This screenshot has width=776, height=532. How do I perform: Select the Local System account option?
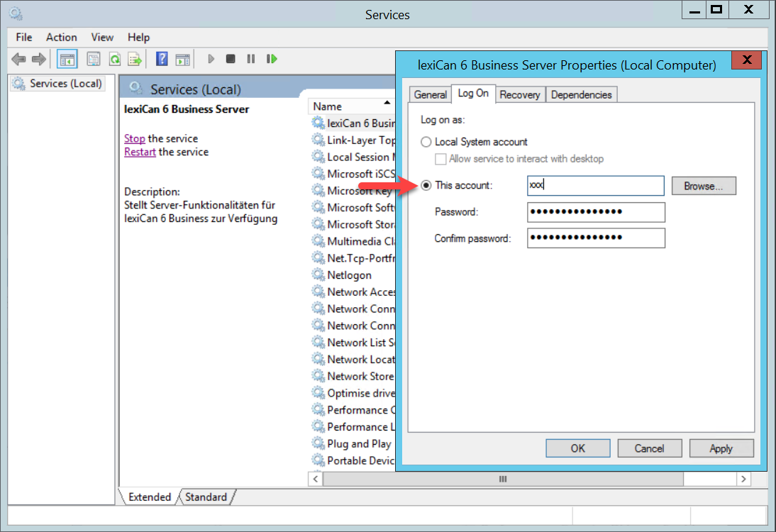tap(426, 142)
